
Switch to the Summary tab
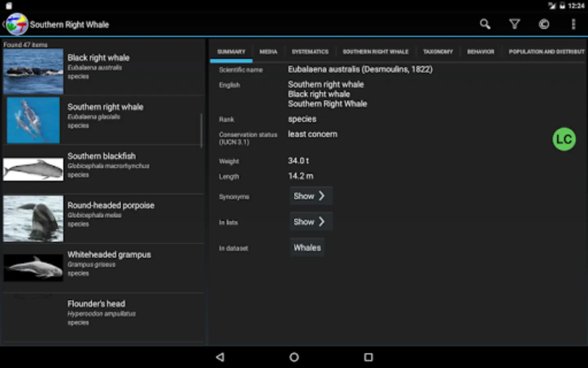(x=231, y=52)
